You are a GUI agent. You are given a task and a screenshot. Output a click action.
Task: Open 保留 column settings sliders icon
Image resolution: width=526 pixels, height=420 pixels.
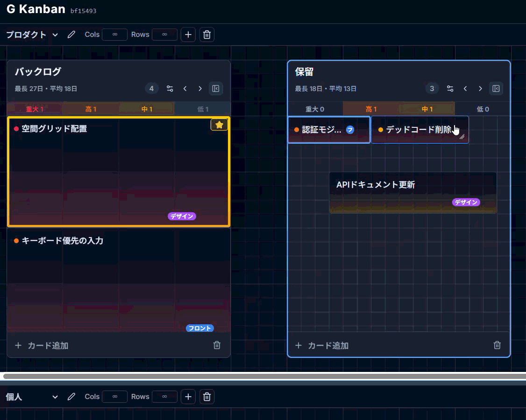click(450, 89)
